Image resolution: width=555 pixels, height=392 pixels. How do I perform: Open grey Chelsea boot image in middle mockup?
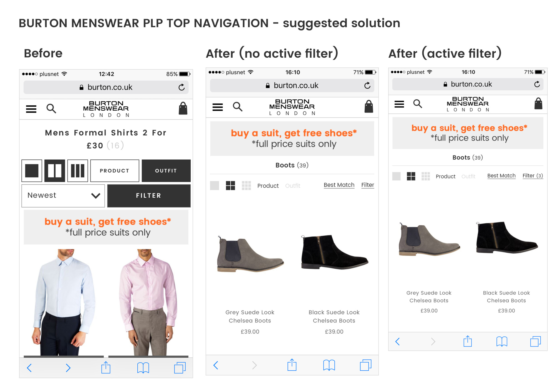click(x=250, y=254)
